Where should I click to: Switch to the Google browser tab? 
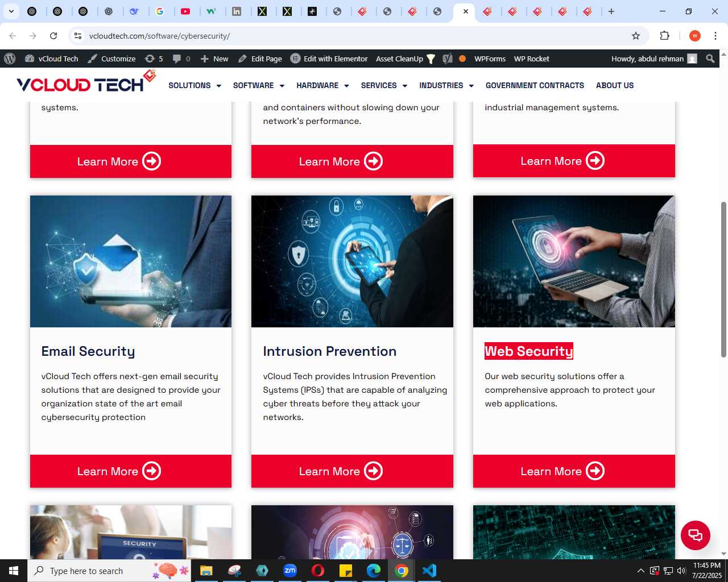pyautogui.click(x=160, y=11)
